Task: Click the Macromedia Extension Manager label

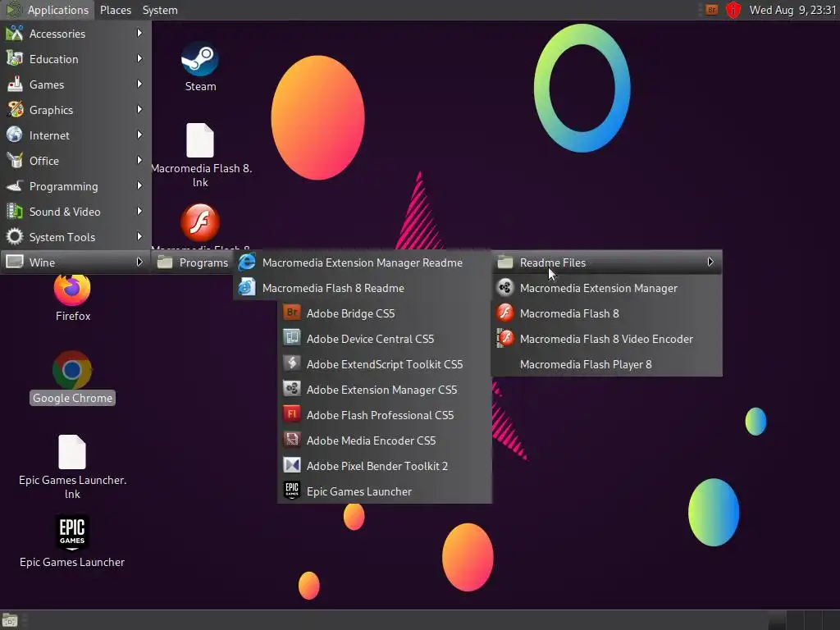Action: pyautogui.click(x=598, y=288)
